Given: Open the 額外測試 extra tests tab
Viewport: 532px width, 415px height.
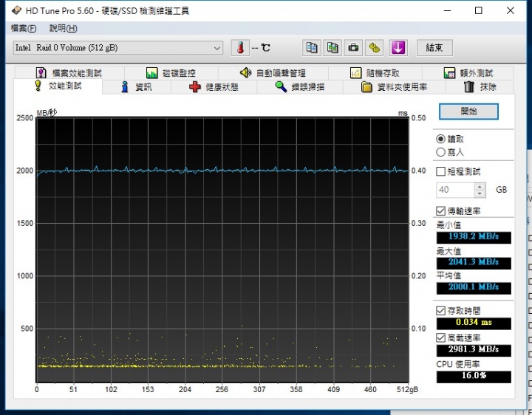Looking at the screenshot, I should pos(468,73).
